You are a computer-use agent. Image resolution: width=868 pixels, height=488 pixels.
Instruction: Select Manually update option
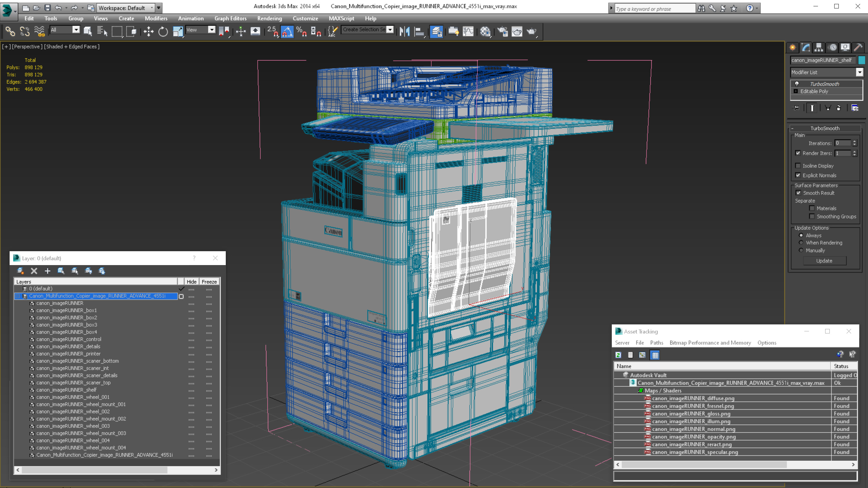(801, 250)
